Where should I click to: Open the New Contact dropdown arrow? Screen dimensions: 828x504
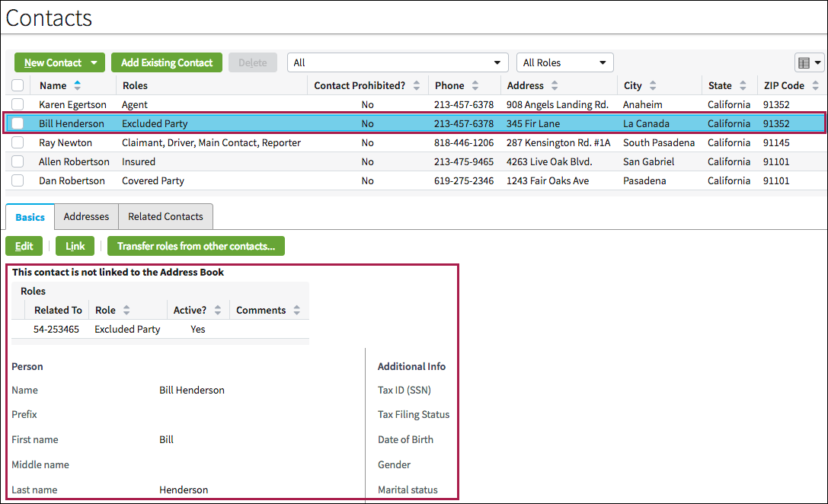94,62
